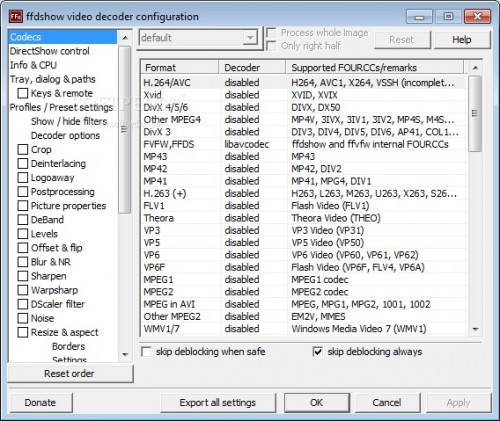
Task: Click codec list scroll down arrow
Action: [475, 329]
